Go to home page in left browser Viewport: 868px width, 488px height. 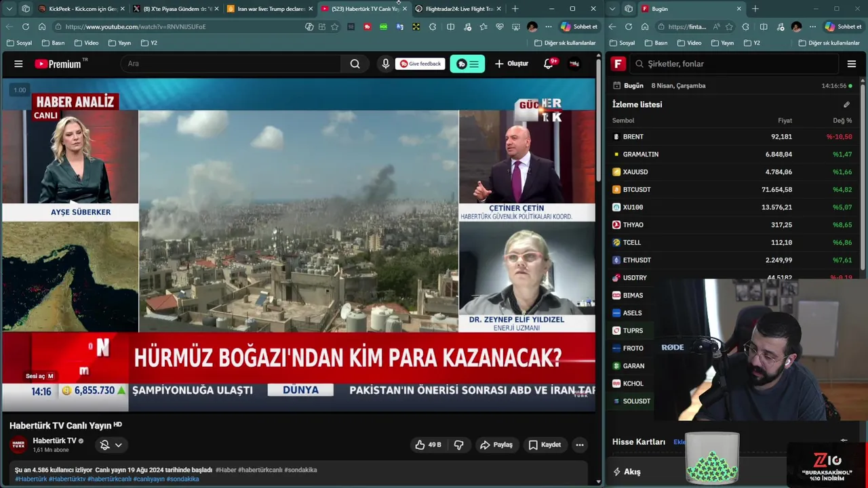point(41,26)
